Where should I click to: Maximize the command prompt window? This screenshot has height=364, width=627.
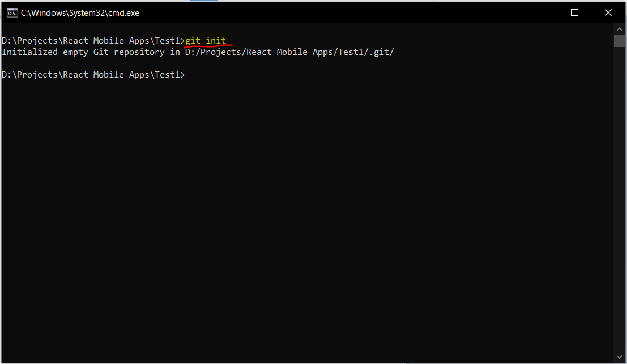[x=575, y=12]
